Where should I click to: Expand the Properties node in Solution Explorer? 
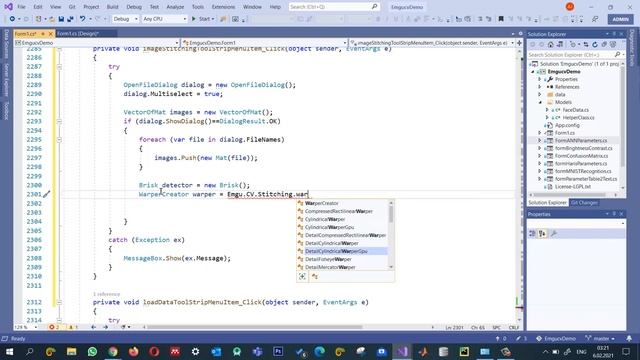(x=540, y=79)
